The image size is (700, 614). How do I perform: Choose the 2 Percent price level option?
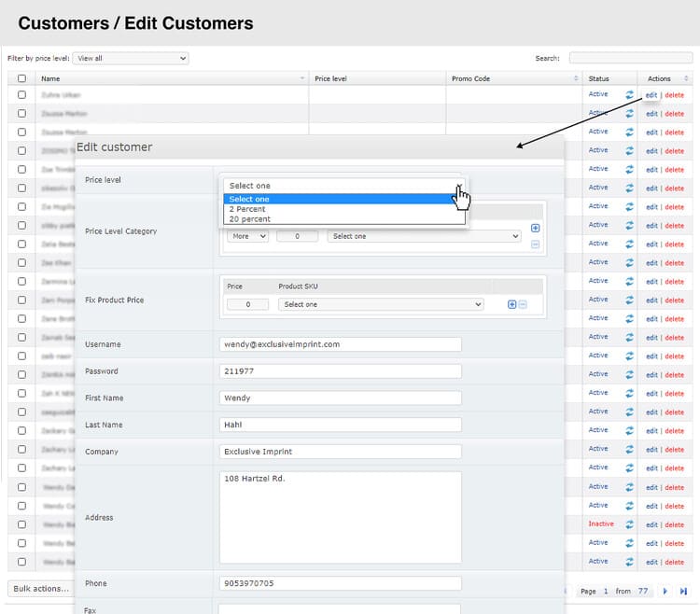pyautogui.click(x=343, y=209)
